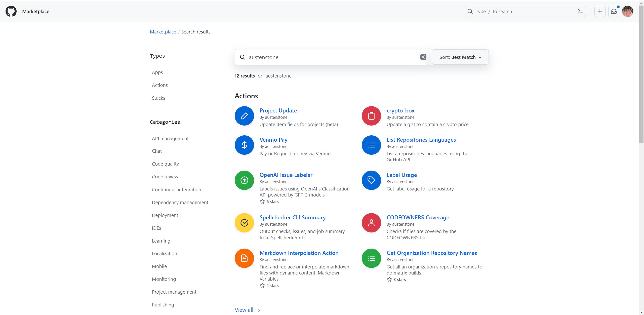Open the command palette icon
The image size is (644, 315).
click(580, 11)
